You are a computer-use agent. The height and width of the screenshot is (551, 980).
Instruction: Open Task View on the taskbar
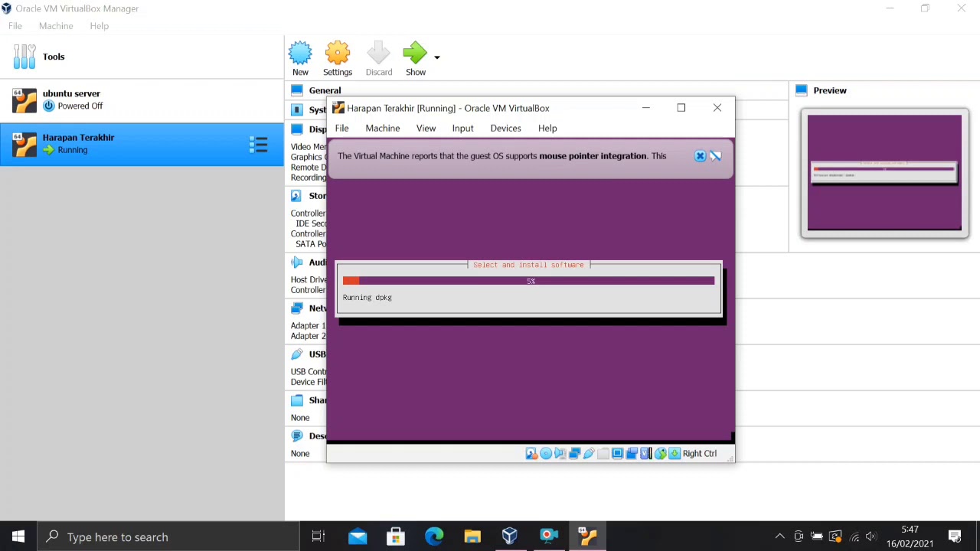pyautogui.click(x=318, y=536)
